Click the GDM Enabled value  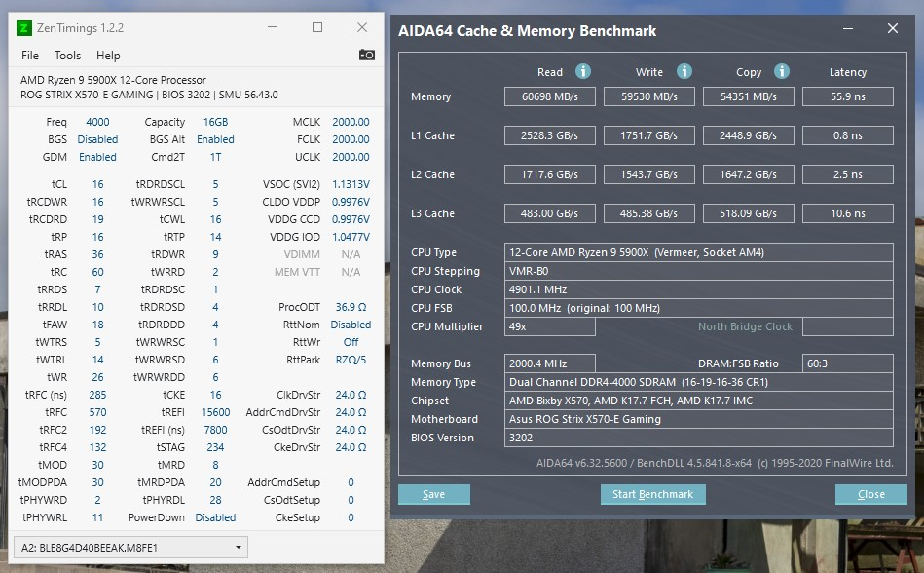tap(97, 158)
